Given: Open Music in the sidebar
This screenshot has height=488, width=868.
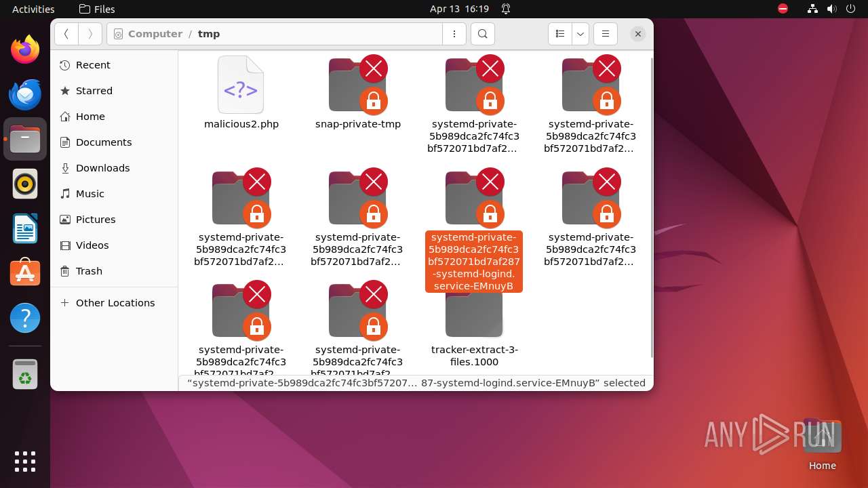Looking at the screenshot, I should (x=114, y=194).
